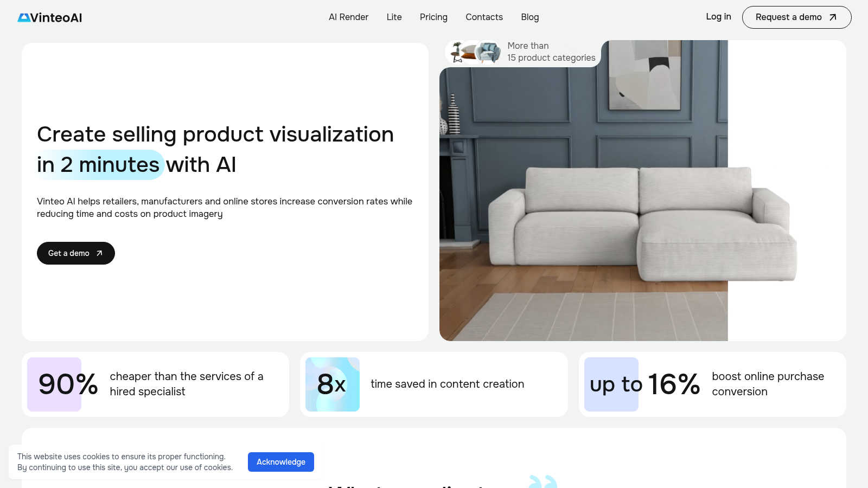Image resolution: width=868 pixels, height=488 pixels.
Task: Click the cookie notice message text
Action: pos(125,462)
